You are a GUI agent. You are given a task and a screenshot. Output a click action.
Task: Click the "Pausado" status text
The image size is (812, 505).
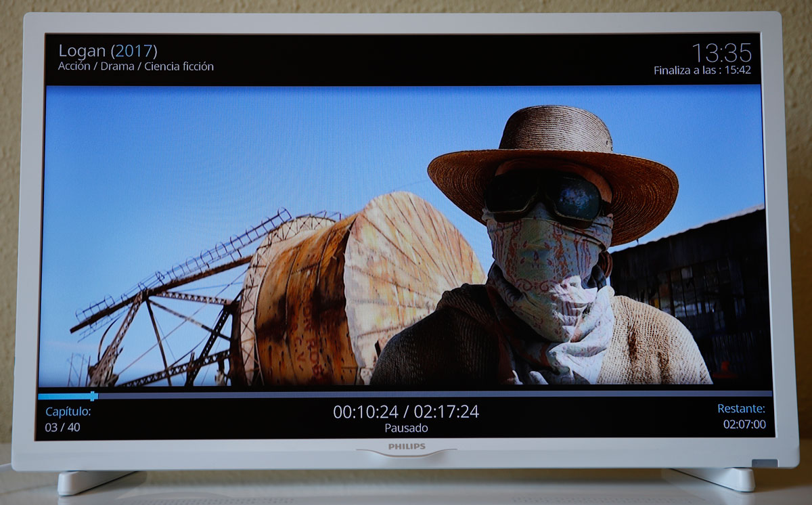(406, 428)
